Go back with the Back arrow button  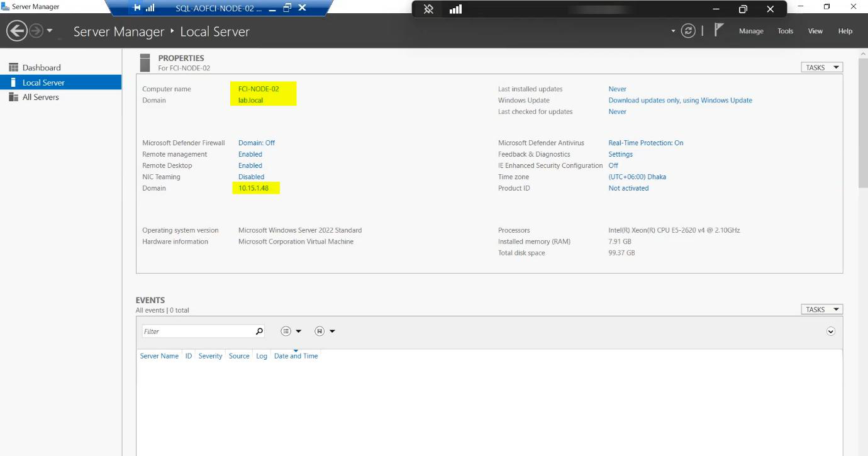(x=17, y=31)
